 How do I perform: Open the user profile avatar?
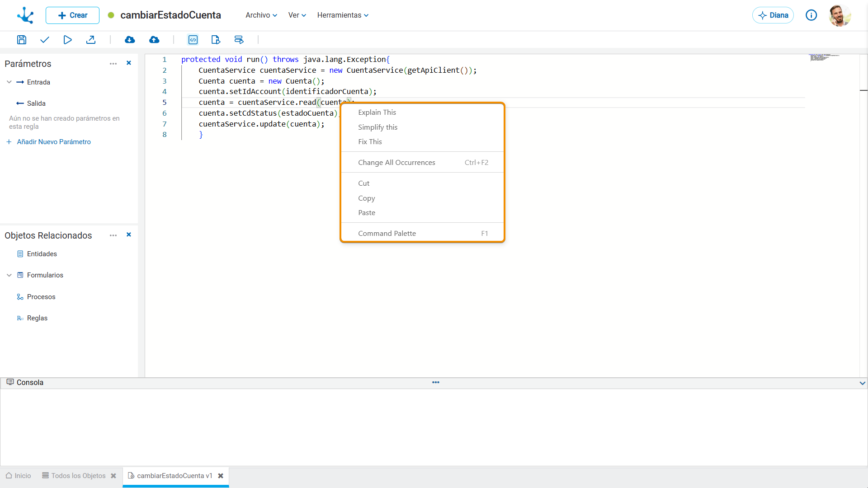pyautogui.click(x=840, y=15)
